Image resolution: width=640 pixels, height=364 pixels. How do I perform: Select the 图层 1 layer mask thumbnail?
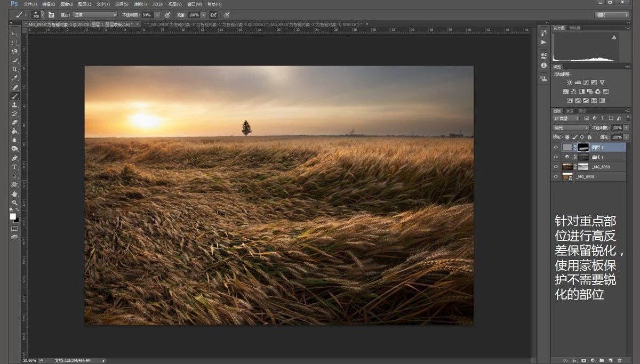point(583,147)
